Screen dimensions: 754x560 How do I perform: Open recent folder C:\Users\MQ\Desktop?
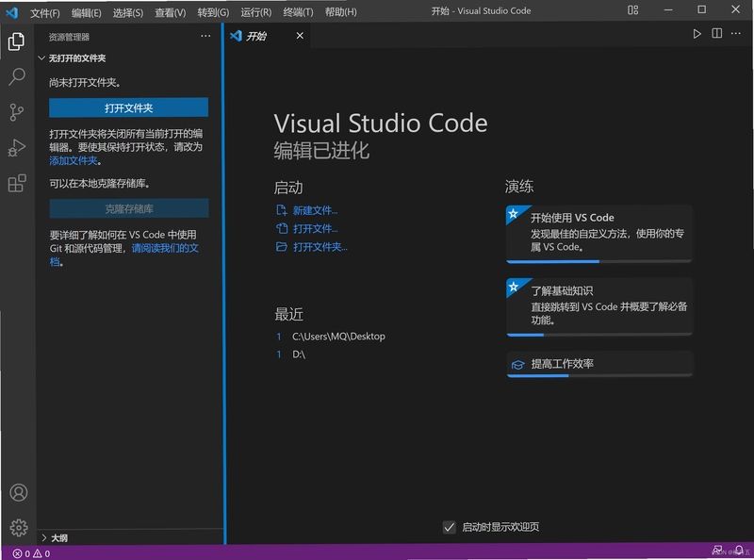(x=338, y=337)
